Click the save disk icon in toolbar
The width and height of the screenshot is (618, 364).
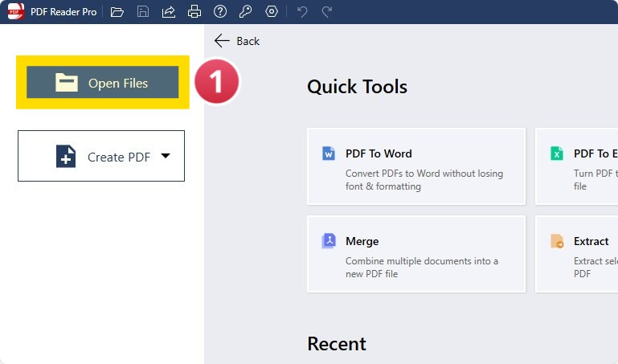point(143,12)
